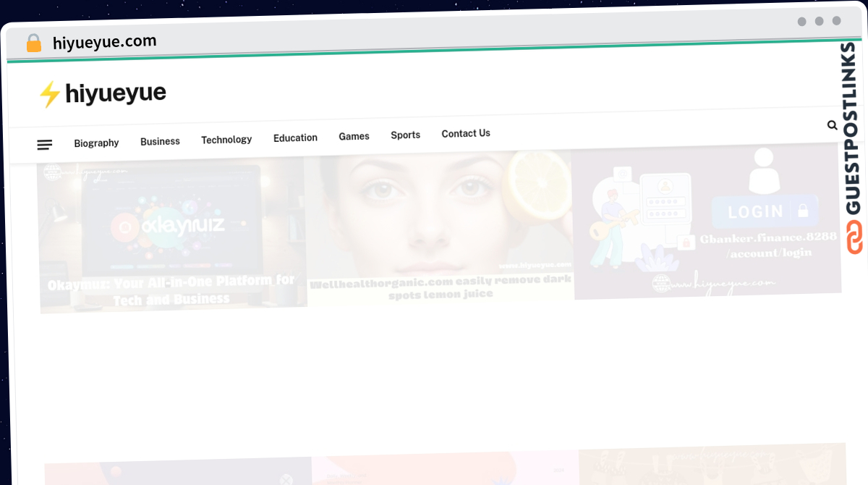Click the hiyueyue site title
Image resolution: width=868 pixels, height=485 pixels.
[116, 93]
